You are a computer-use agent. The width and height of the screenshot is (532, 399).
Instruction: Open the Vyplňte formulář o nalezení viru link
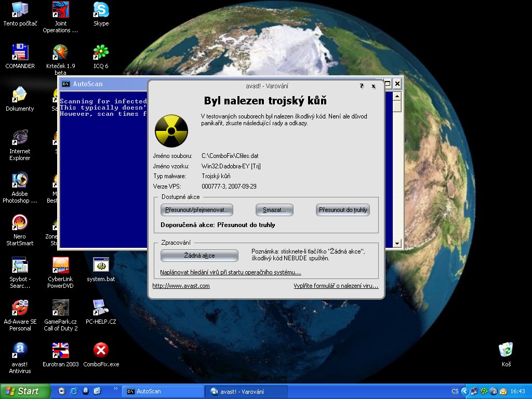tap(336, 286)
